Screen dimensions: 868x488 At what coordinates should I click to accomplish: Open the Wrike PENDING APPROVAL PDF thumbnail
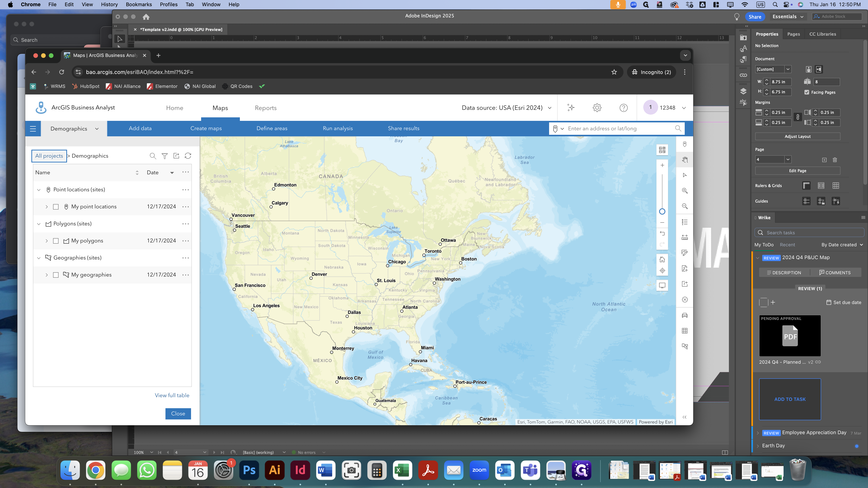tap(790, 336)
